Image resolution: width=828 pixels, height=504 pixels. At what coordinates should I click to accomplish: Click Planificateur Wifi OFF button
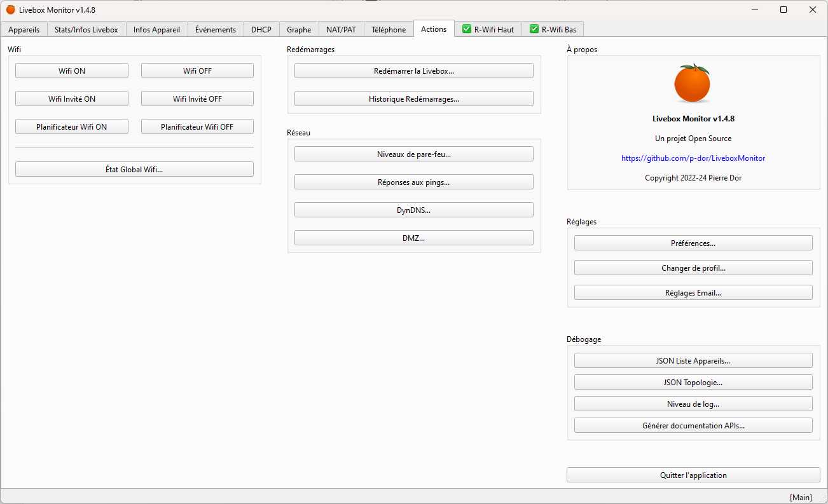197,126
